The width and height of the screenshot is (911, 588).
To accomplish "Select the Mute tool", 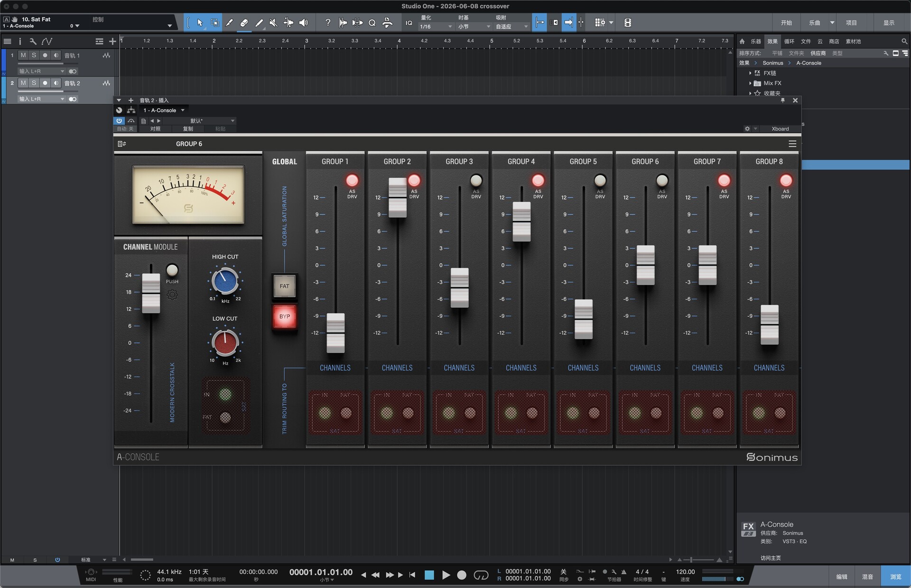I will 274,23.
